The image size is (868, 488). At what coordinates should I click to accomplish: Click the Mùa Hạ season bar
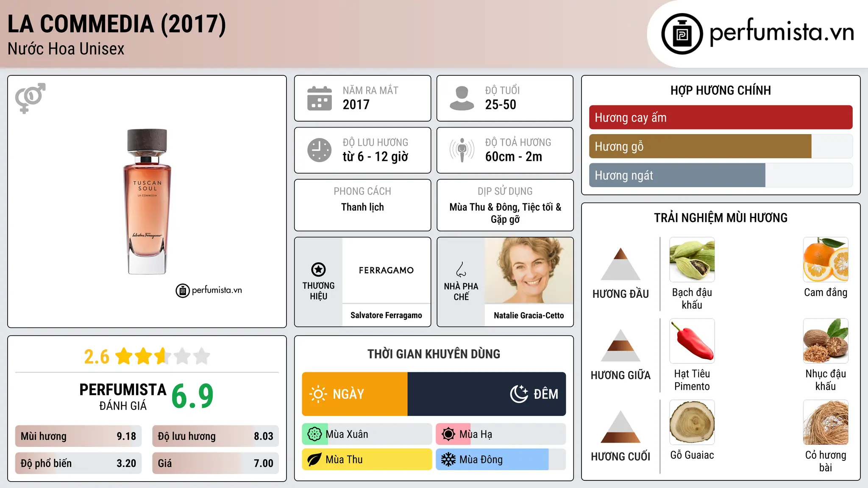(501, 434)
